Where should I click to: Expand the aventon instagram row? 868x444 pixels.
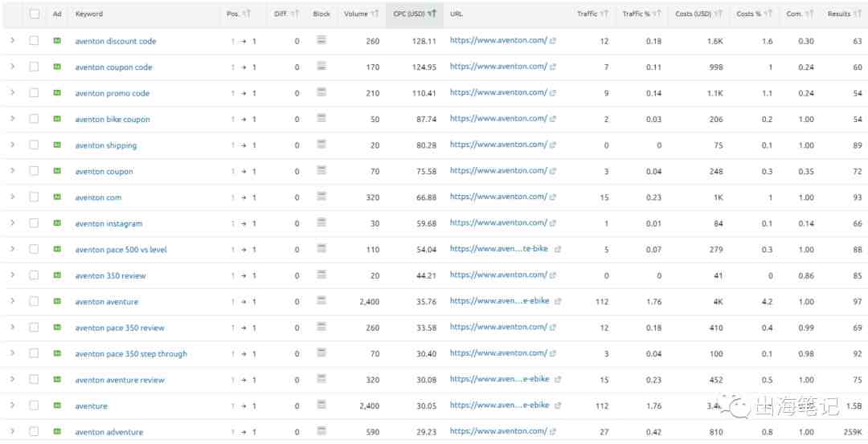click(x=13, y=223)
